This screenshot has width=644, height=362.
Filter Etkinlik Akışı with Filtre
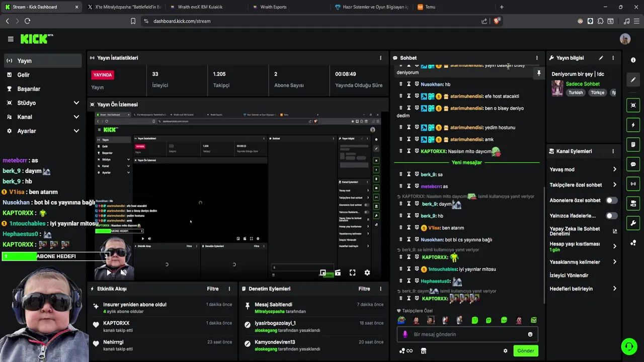[x=213, y=289]
